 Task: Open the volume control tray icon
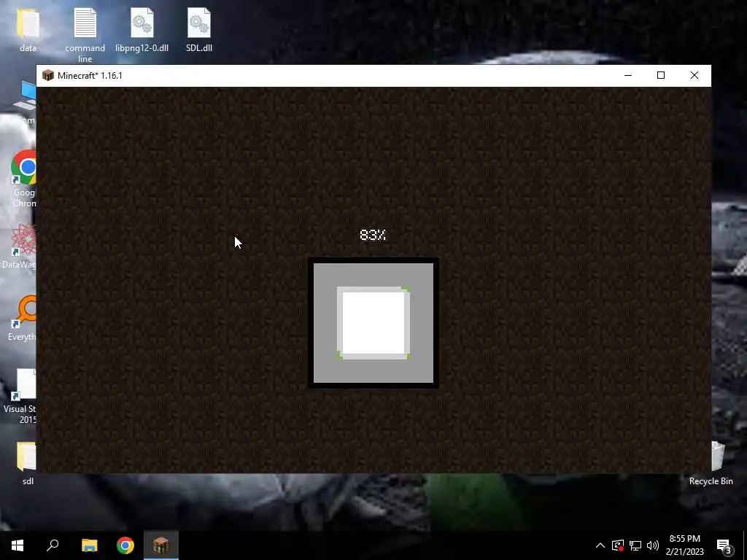click(x=653, y=545)
